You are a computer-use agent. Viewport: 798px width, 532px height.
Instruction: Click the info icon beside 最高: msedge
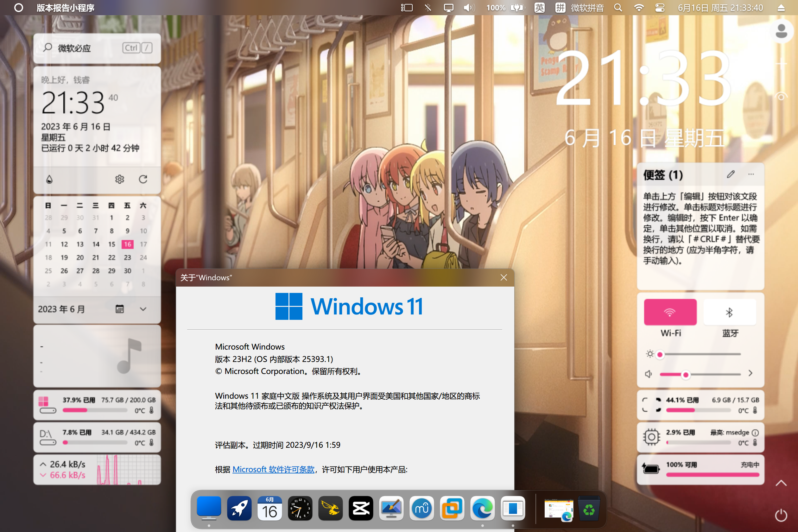(755, 433)
